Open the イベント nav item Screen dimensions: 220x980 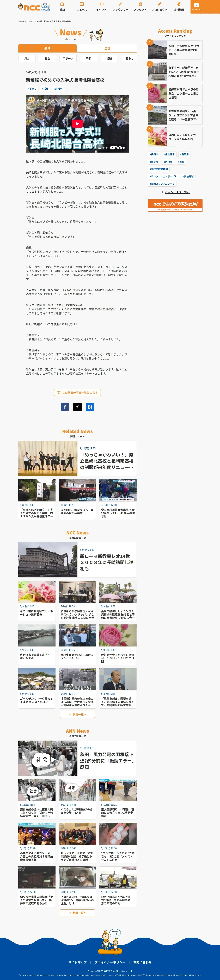(x=101, y=7)
